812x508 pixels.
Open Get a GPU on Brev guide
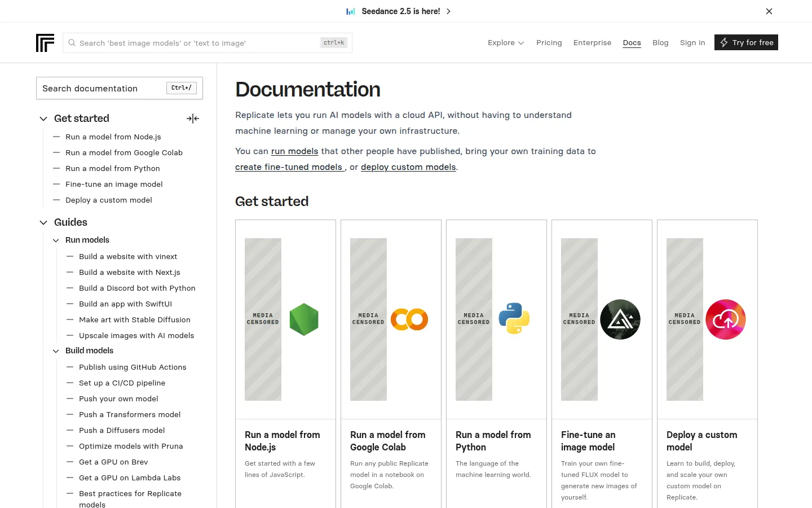[x=113, y=462]
